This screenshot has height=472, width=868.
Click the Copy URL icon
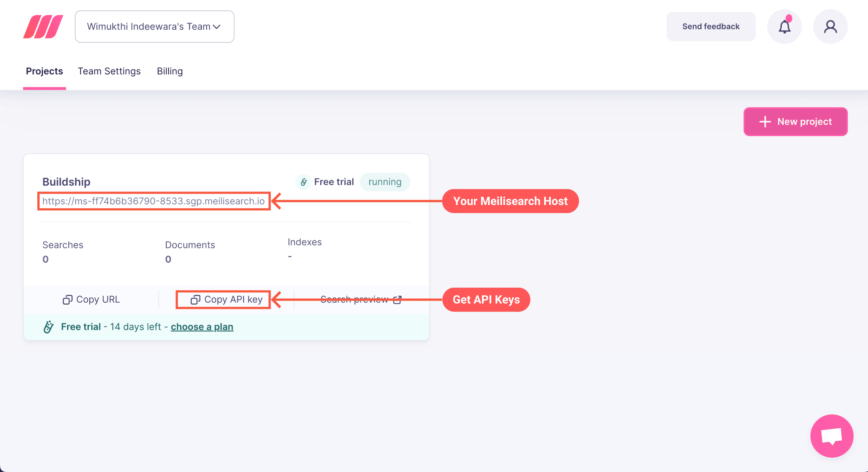pos(67,299)
